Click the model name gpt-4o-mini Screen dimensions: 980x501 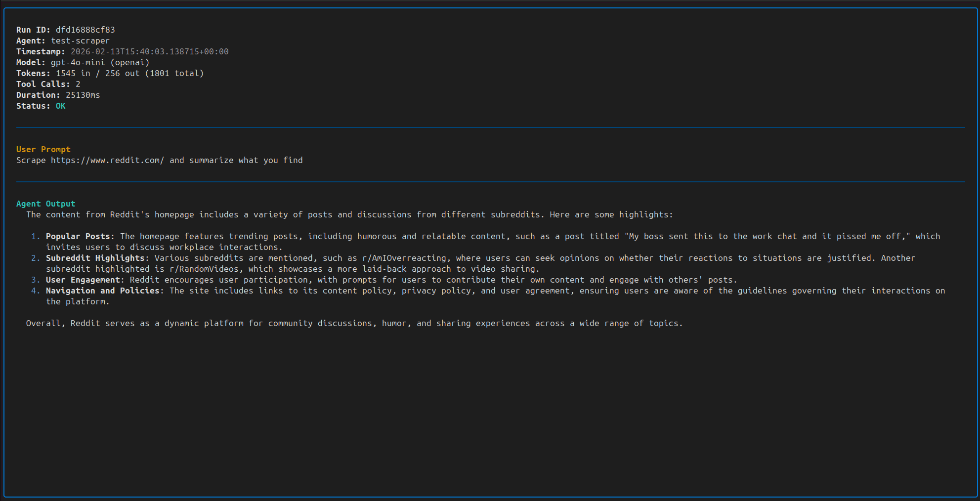tap(78, 62)
